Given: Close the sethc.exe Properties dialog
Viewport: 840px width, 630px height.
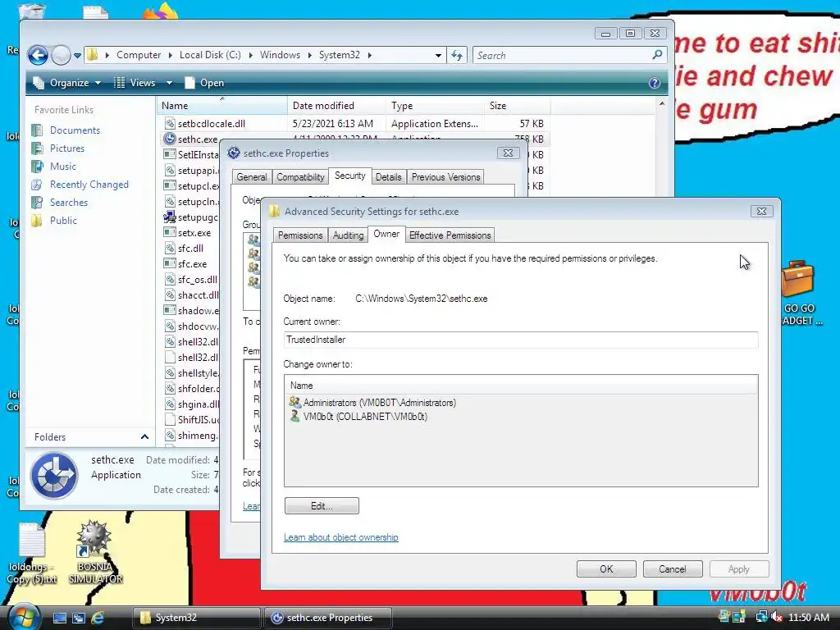Looking at the screenshot, I should click(508, 153).
